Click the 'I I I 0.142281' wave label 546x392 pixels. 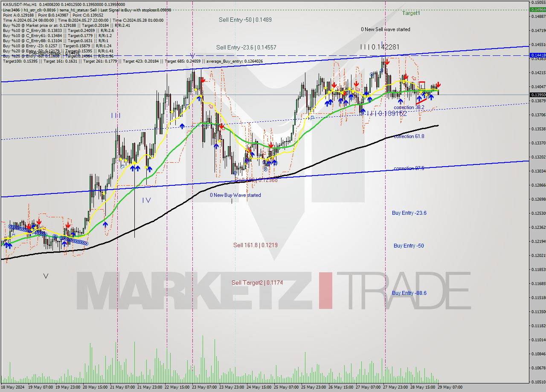point(380,47)
